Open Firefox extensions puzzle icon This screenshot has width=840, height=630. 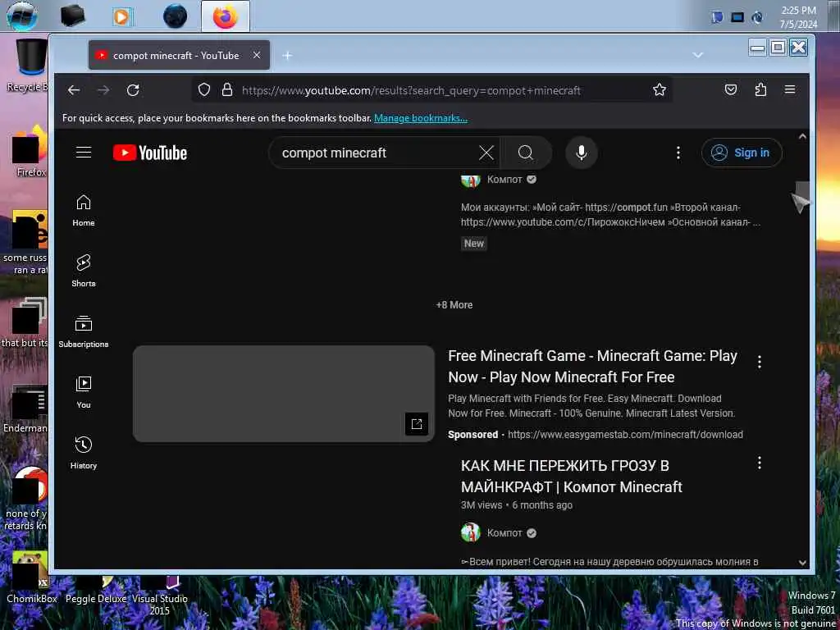click(x=760, y=90)
